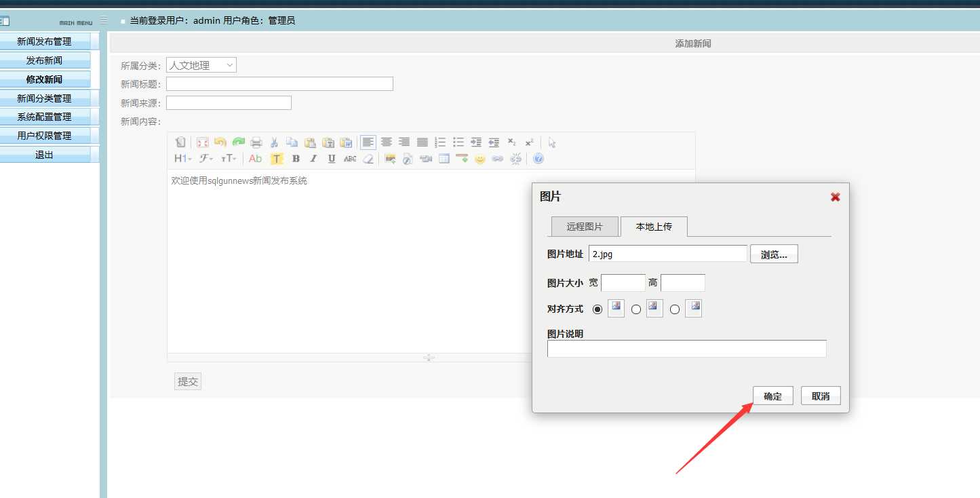Select the first image alignment radio button
Viewport: 980px width, 498px height.
(597, 309)
